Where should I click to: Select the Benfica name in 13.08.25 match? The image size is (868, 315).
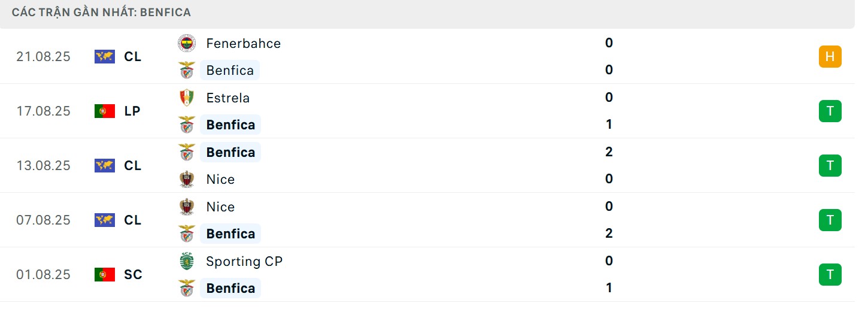pos(230,152)
